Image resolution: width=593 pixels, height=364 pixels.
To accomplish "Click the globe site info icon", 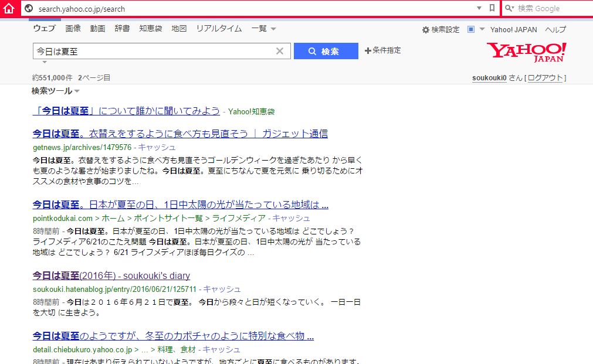I will click(29, 8).
